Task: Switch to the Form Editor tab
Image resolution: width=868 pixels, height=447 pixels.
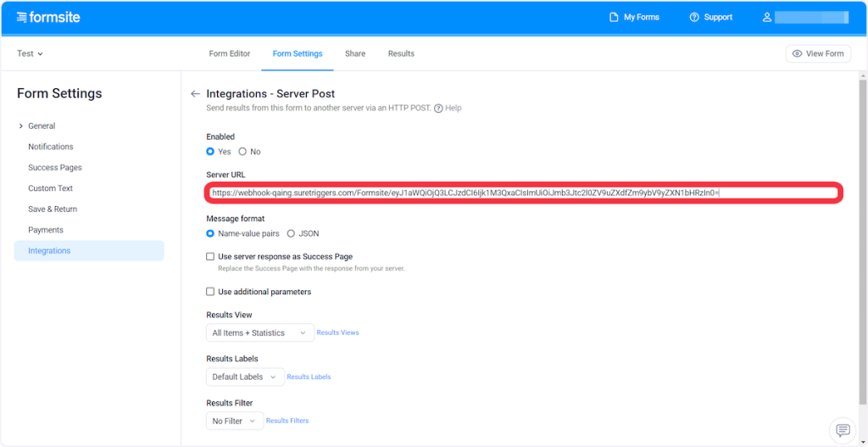Action: (x=230, y=53)
